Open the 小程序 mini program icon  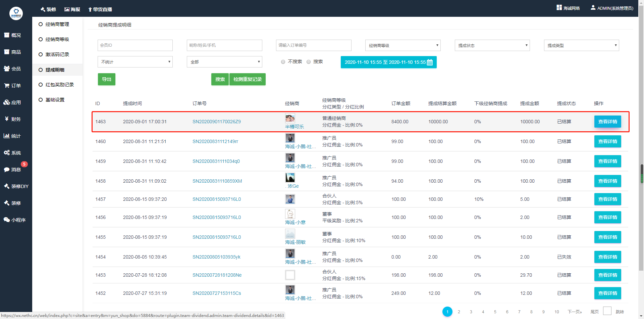pyautogui.click(x=7, y=220)
